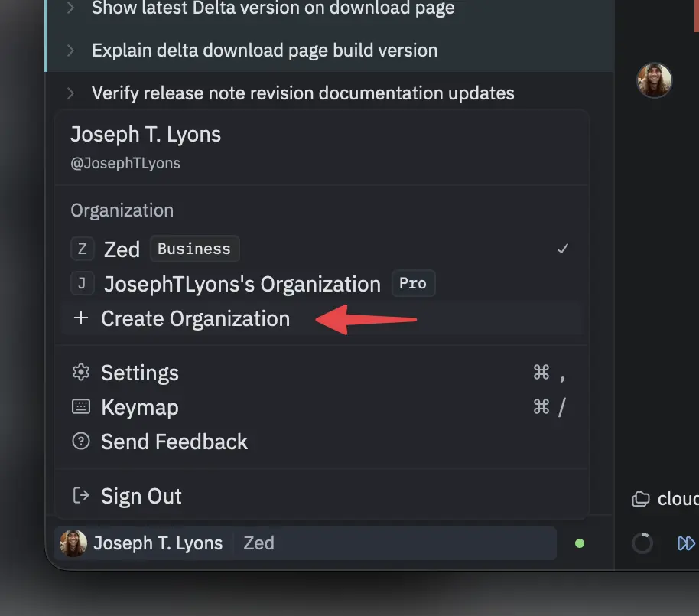Open thread 'Show latest Delta version on download page'
This screenshot has height=616, width=699.
(273, 8)
